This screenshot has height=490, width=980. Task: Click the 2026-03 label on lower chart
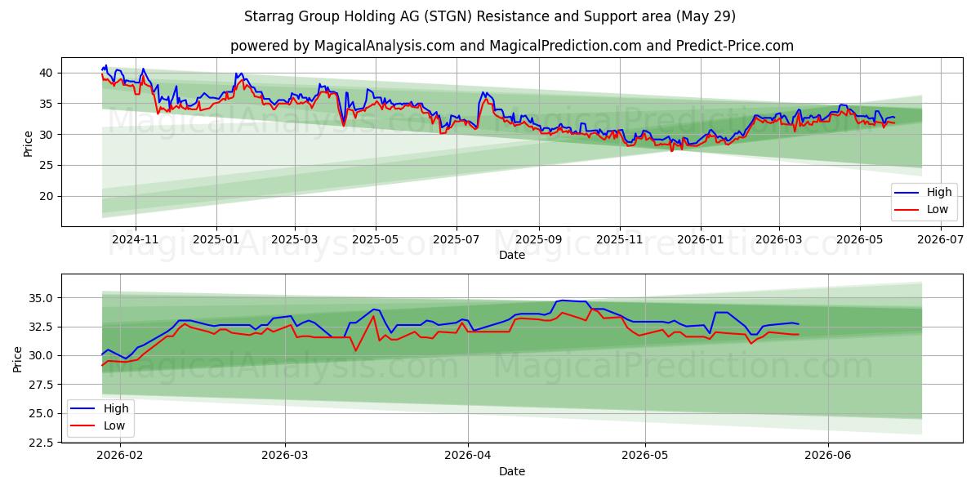[285, 456]
